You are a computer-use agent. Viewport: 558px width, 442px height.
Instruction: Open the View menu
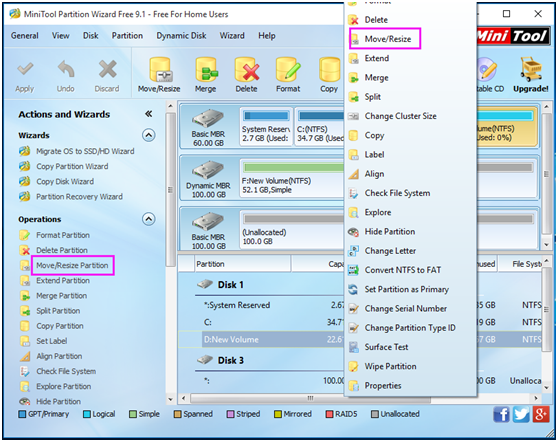click(x=60, y=36)
